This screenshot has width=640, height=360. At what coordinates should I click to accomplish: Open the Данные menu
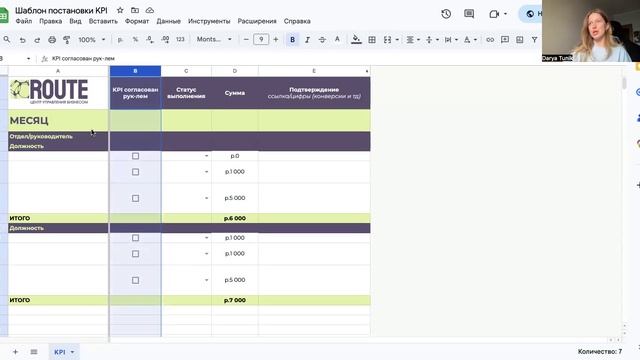click(x=169, y=21)
